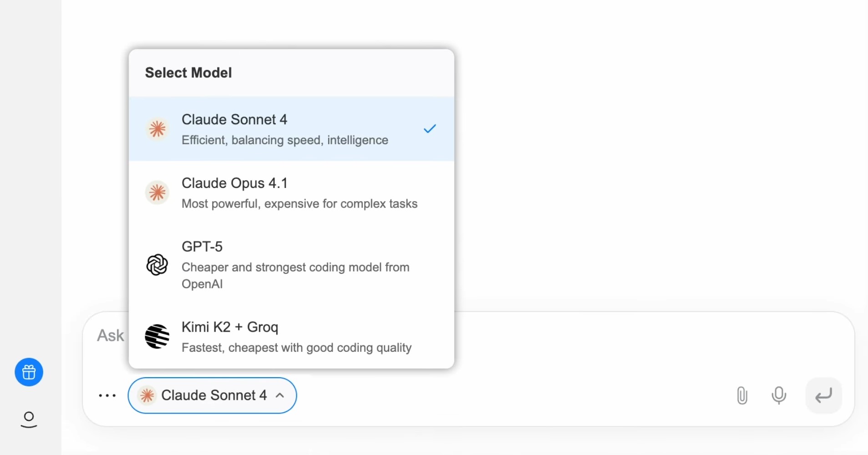Click the Select Model header text
Image resolution: width=868 pixels, height=455 pixels.
click(188, 73)
